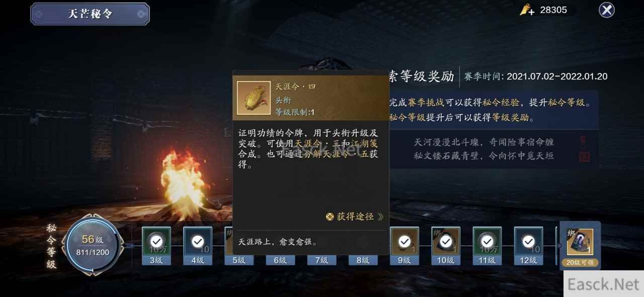Screen dimensions: 644x297
Task: Click the chevron arrows beside 获得途径
Action: [x=380, y=217]
